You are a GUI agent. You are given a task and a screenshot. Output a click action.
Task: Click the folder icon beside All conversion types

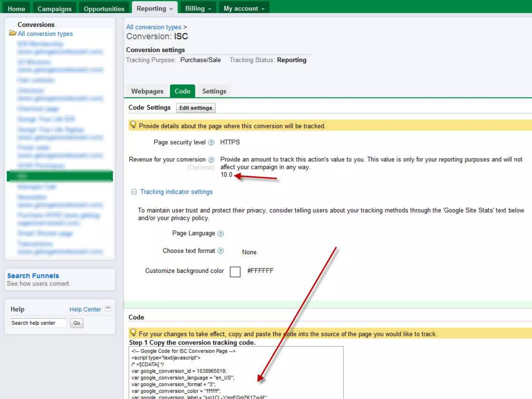pos(12,33)
